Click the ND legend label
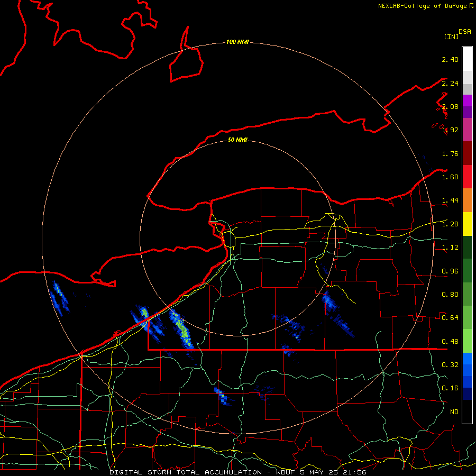The image size is (476, 476). (x=454, y=412)
